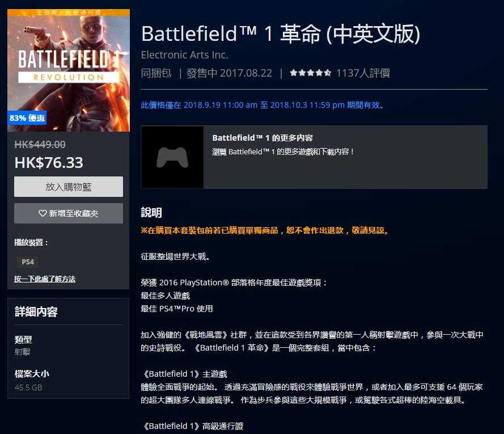Add the game to cart with 放入購物籃
Viewport: 504px width, 434px height.
68,187
